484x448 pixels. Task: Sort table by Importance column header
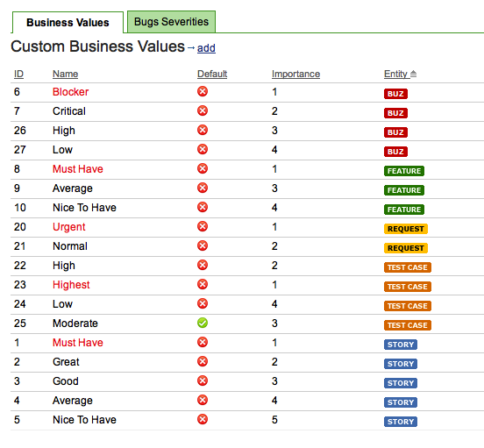click(x=295, y=74)
